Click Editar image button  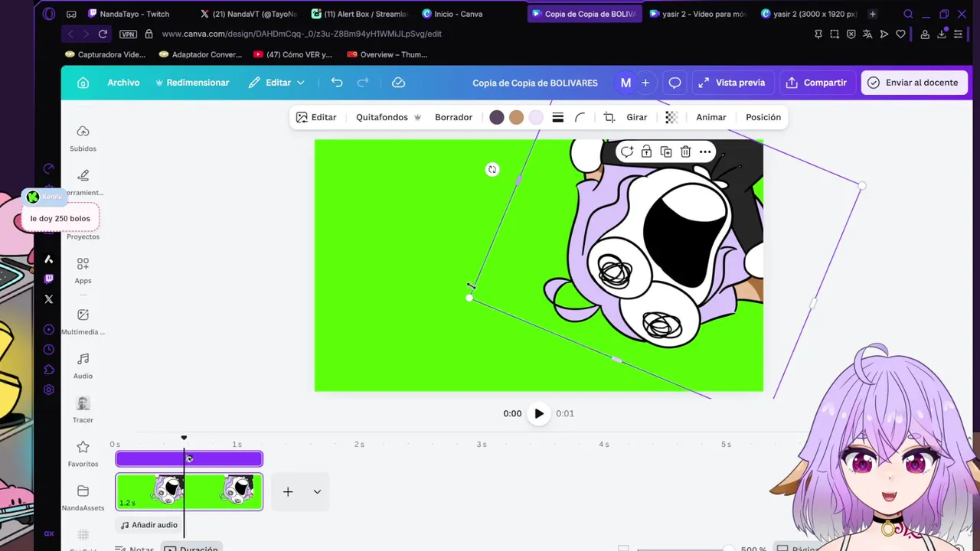pos(316,117)
